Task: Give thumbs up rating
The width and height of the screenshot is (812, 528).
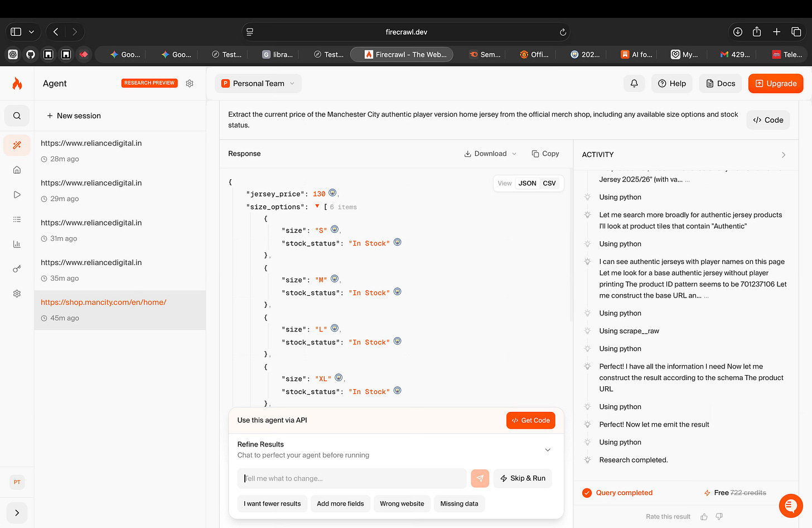Action: click(704, 517)
